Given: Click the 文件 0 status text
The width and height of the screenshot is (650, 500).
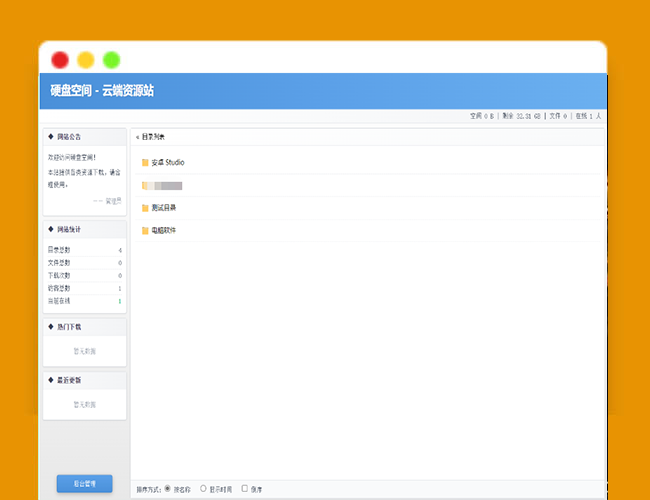Looking at the screenshot, I should point(558,116).
